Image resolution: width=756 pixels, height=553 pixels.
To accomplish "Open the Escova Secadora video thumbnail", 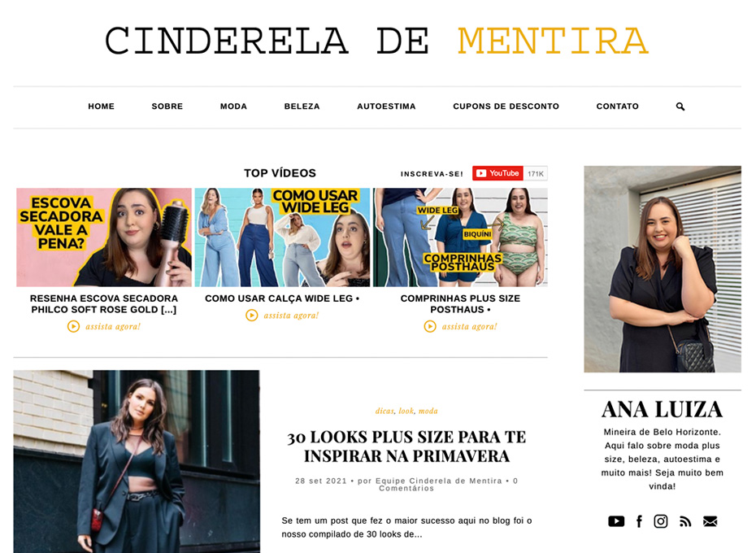I will [x=104, y=237].
